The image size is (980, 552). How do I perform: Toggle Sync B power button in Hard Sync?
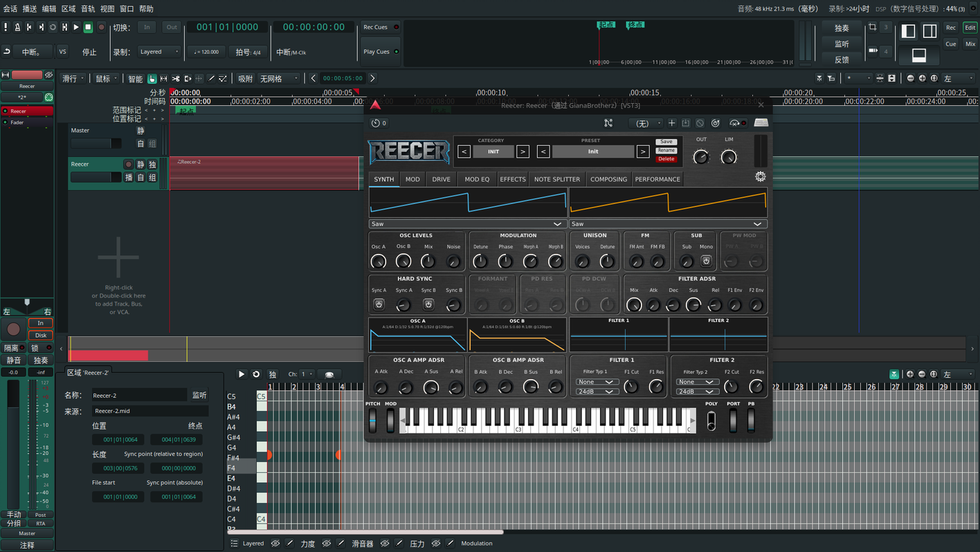click(x=428, y=304)
